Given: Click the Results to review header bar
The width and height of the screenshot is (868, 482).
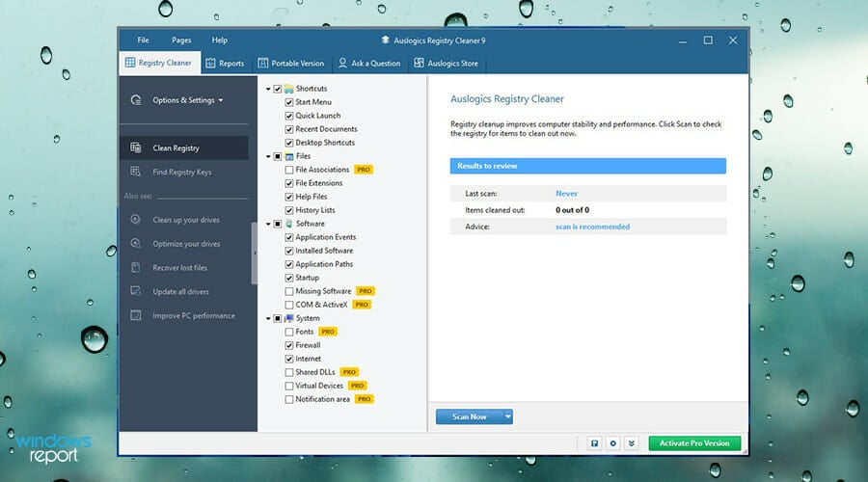Looking at the screenshot, I should 588,166.
